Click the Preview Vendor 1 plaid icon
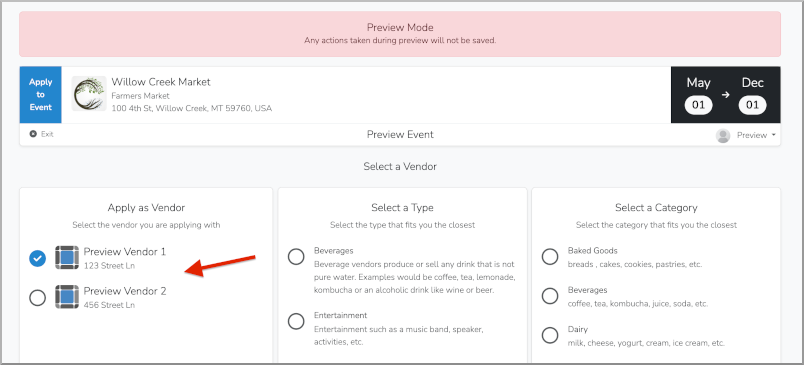804x365 pixels. click(67, 258)
